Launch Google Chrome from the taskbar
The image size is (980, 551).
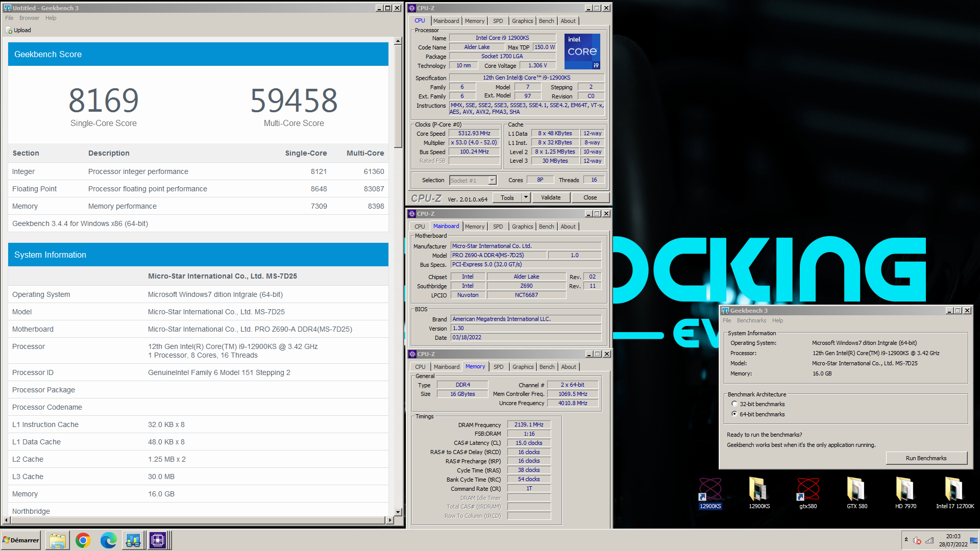point(83,540)
